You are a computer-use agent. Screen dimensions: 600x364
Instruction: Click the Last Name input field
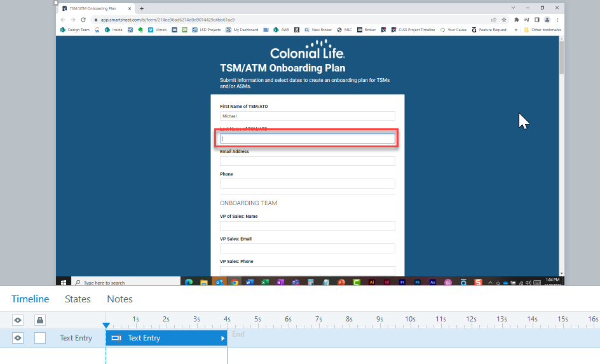click(307, 138)
